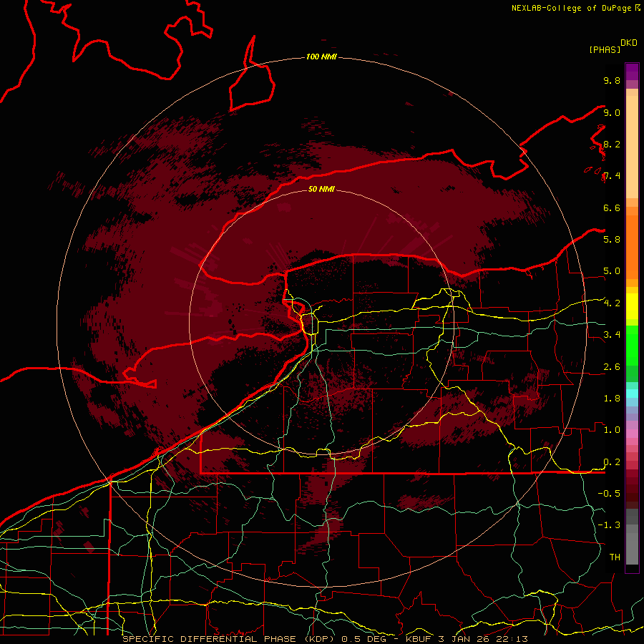Select the bright yellow color scale segment
The image size is (644, 644).
coord(632,306)
